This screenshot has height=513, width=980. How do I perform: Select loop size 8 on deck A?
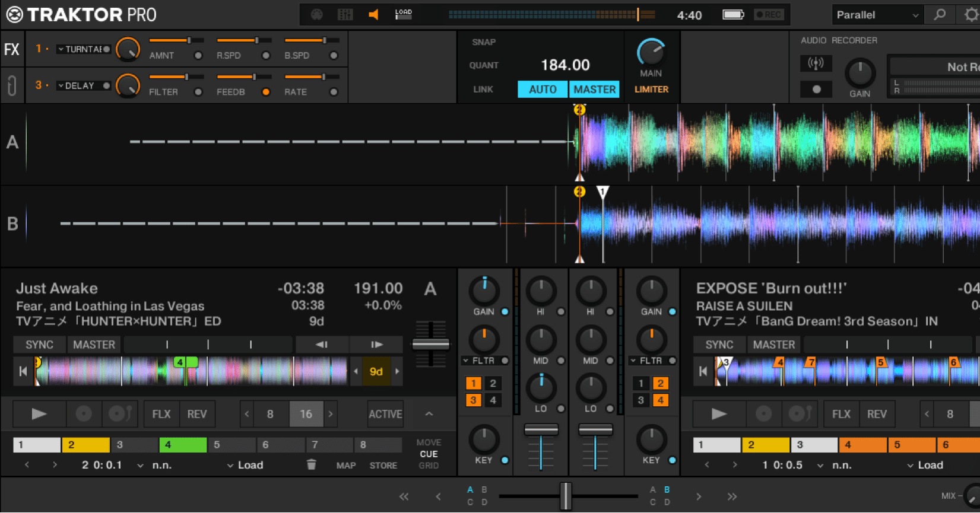(x=270, y=414)
